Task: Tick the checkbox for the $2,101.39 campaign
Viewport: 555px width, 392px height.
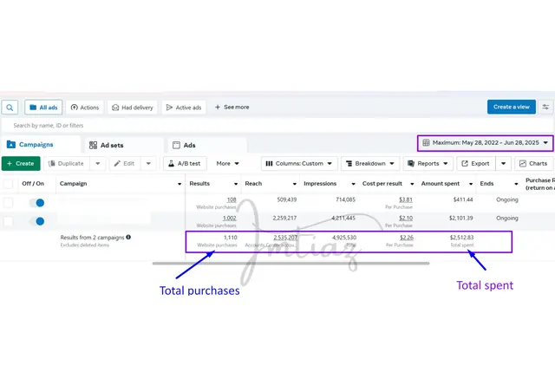Action: (8, 221)
